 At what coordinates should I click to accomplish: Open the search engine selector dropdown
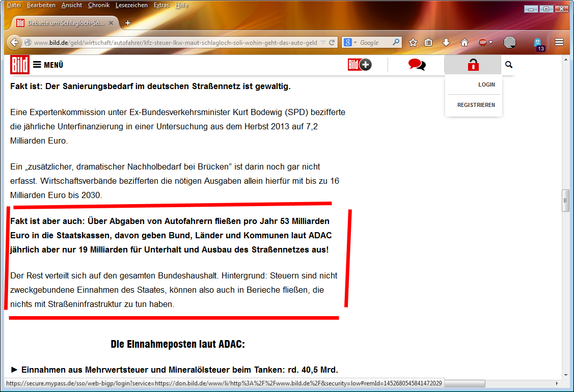coord(350,43)
